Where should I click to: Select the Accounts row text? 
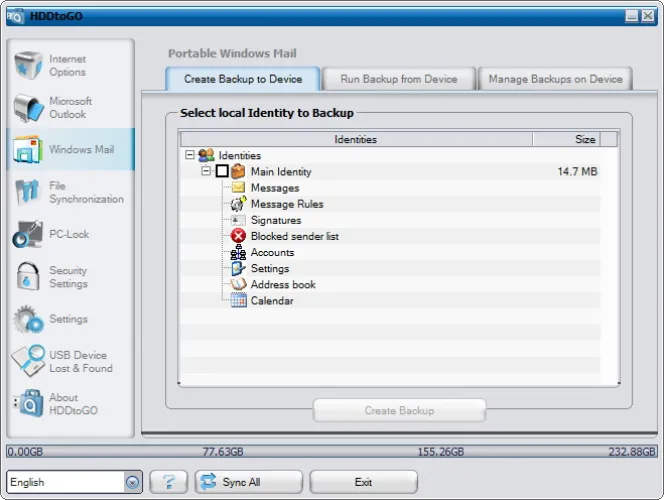[272, 252]
